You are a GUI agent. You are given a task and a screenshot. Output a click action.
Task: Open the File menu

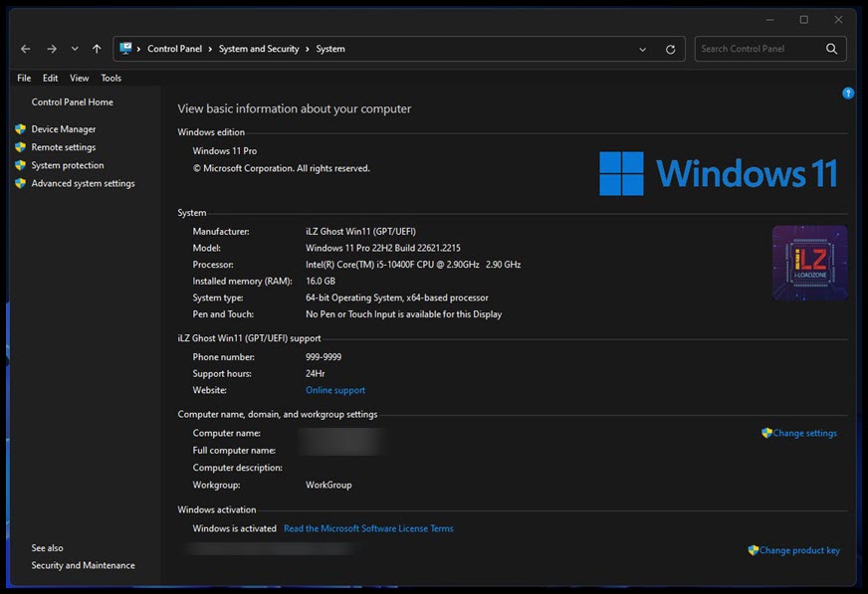24,78
